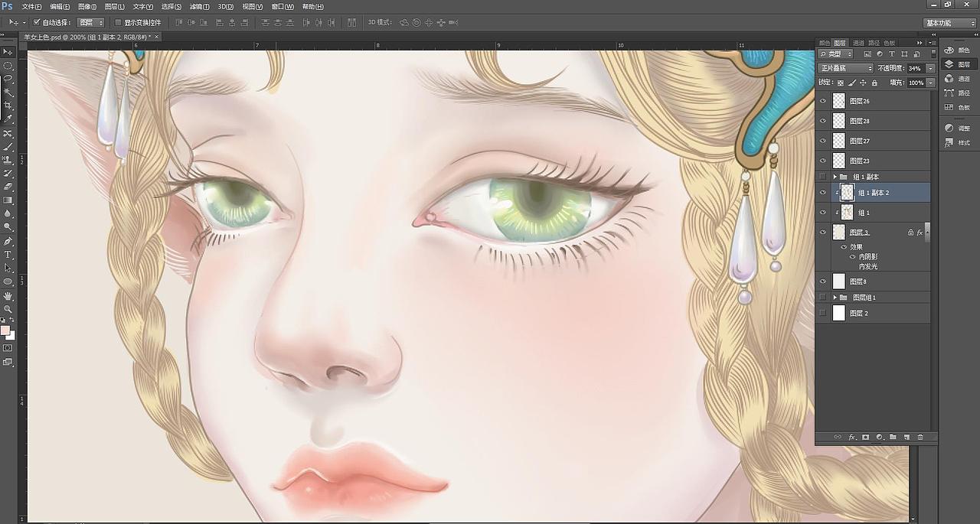The width and height of the screenshot is (980, 524).
Task: Create new adjustment layer at panel bottom
Action: (x=879, y=437)
